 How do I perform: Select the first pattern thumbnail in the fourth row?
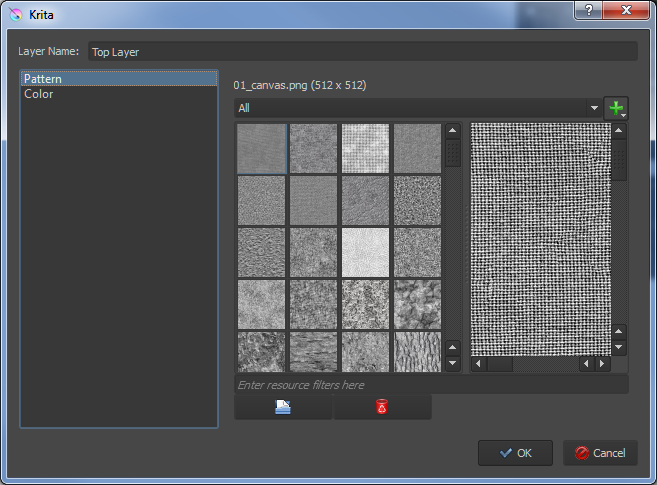pos(261,304)
